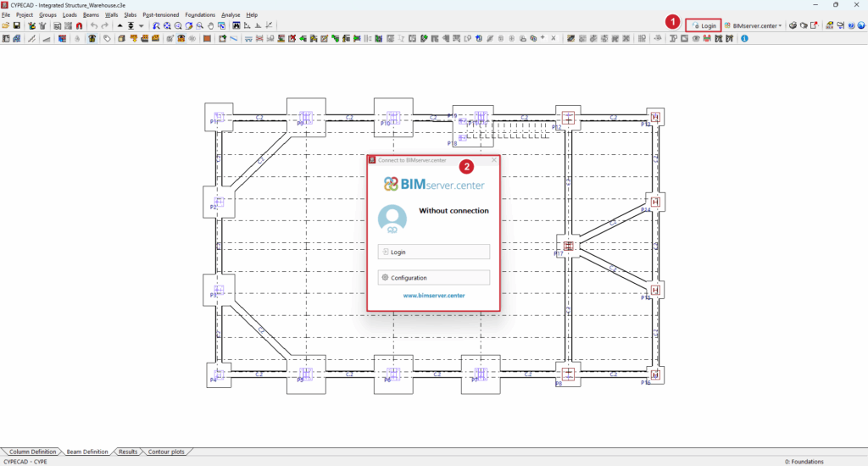Screen dimensions: 868x466
Task: Follow the www.bimserver.center link
Action: click(433, 296)
